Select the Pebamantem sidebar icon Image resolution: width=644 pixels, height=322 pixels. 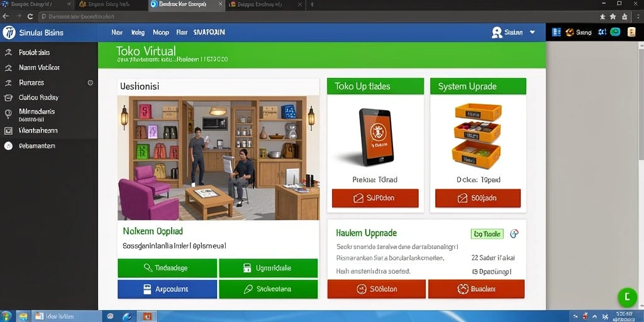pos(8,146)
